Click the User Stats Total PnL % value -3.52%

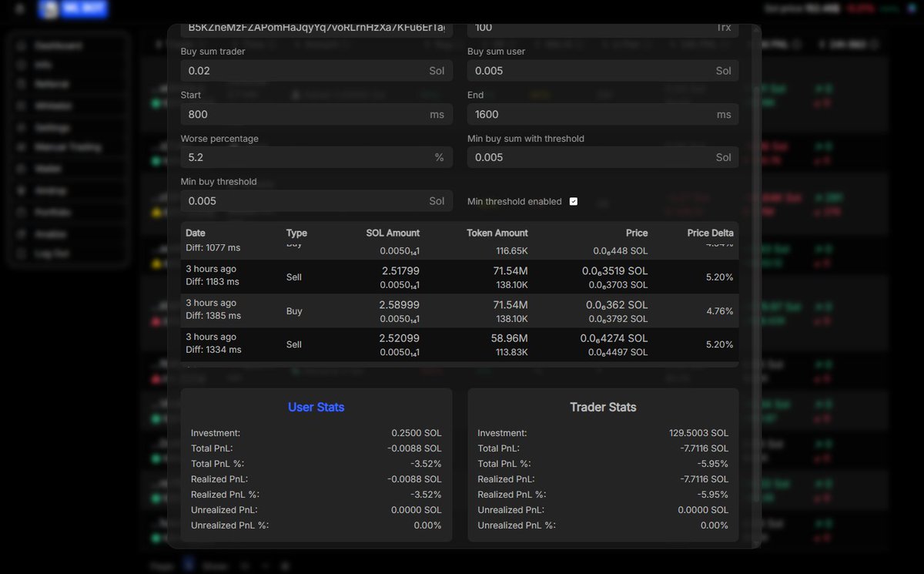[427, 464]
